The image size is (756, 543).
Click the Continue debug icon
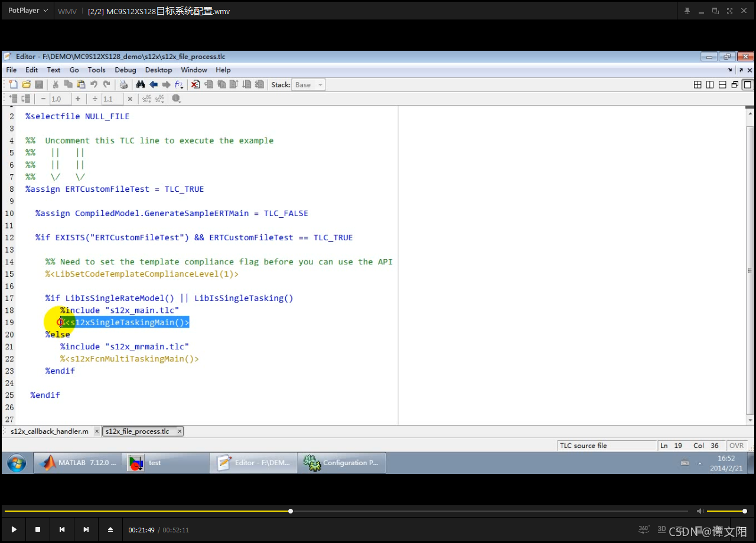[246, 84]
